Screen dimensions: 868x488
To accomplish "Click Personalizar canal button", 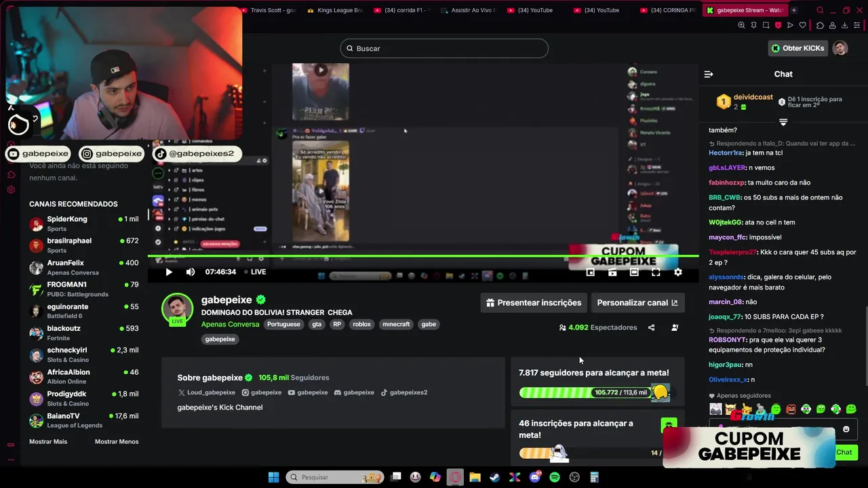I will pyautogui.click(x=637, y=302).
